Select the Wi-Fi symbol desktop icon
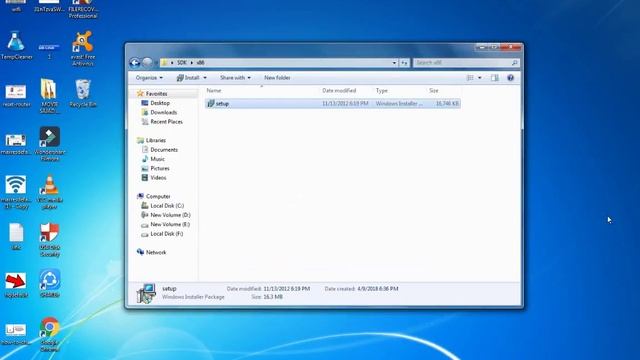This screenshot has width=640, height=360. point(16,192)
